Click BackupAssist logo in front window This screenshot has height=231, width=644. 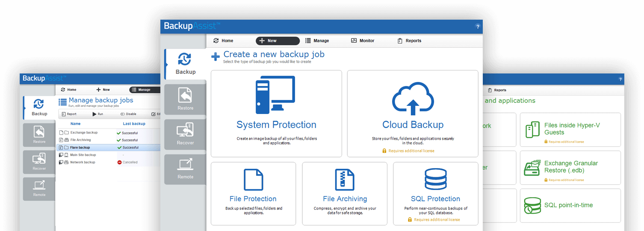tap(192, 26)
